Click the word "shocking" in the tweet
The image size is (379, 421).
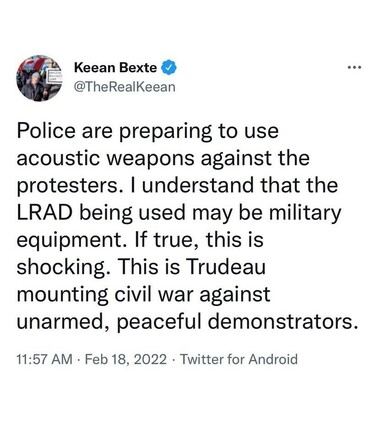pyautogui.click(x=61, y=268)
